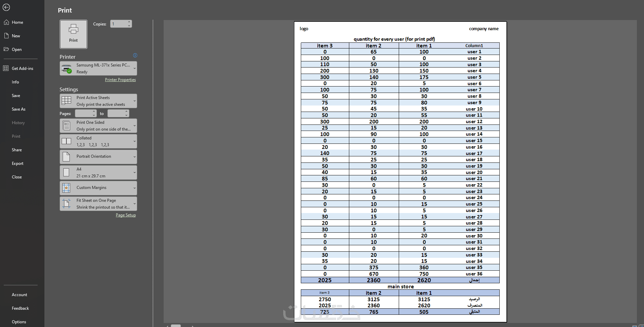644x327 pixels.
Task: Open Fit Sheet on One Page dropdown
Action: [x=99, y=204]
